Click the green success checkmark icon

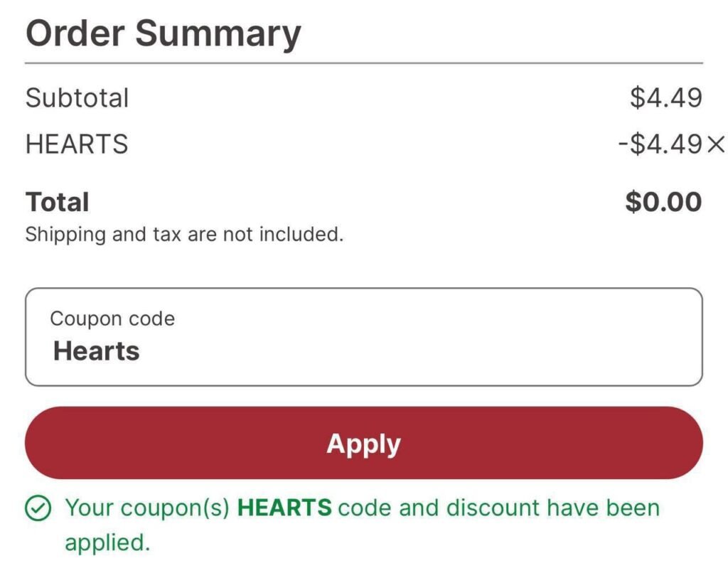pyautogui.click(x=38, y=508)
